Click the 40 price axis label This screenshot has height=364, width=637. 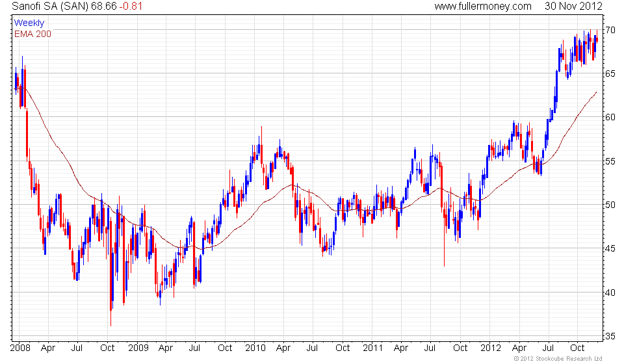click(610, 292)
